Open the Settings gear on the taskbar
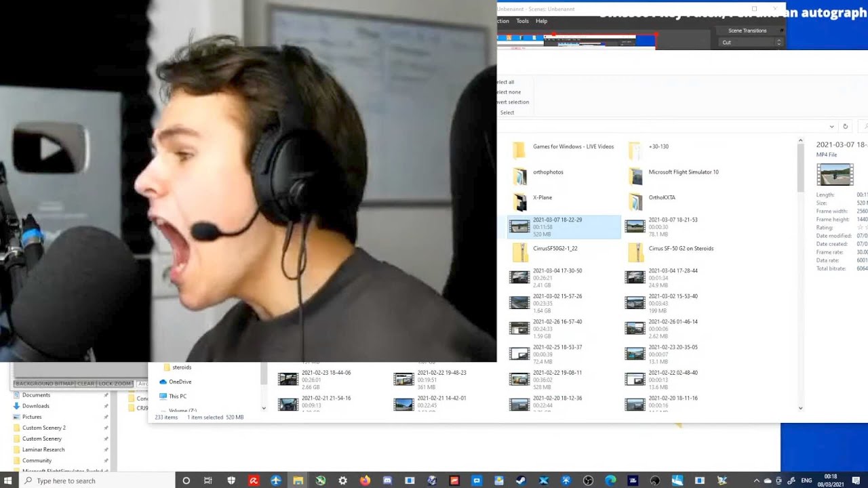The image size is (868, 488). [x=342, y=481]
